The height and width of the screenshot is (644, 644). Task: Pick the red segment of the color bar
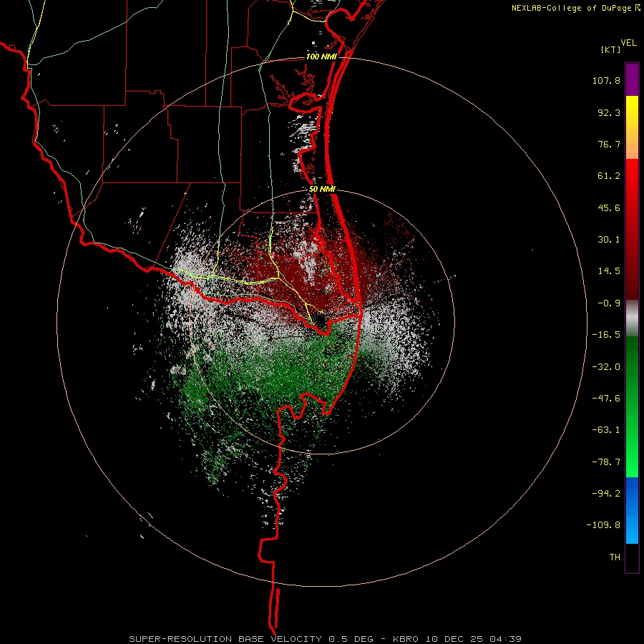pos(632,229)
